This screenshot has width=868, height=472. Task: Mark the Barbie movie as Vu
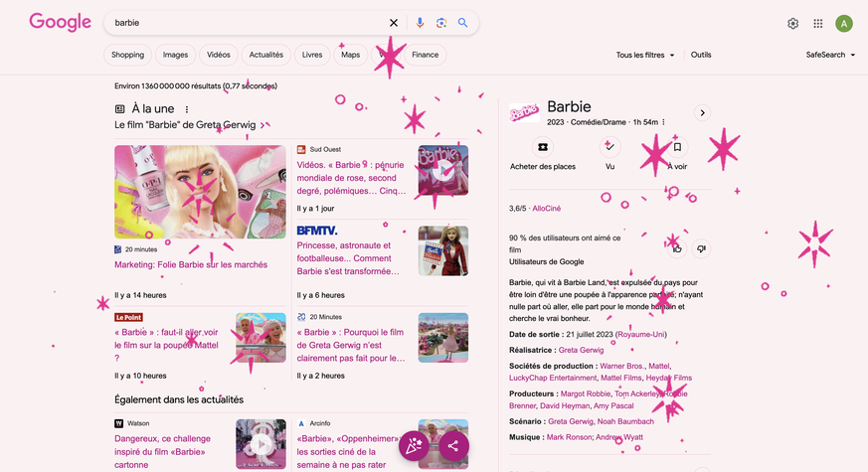pyautogui.click(x=610, y=147)
